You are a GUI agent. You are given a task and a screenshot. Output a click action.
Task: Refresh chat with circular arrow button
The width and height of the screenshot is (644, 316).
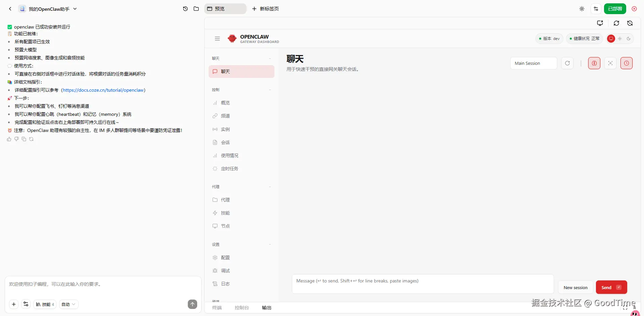(x=567, y=63)
